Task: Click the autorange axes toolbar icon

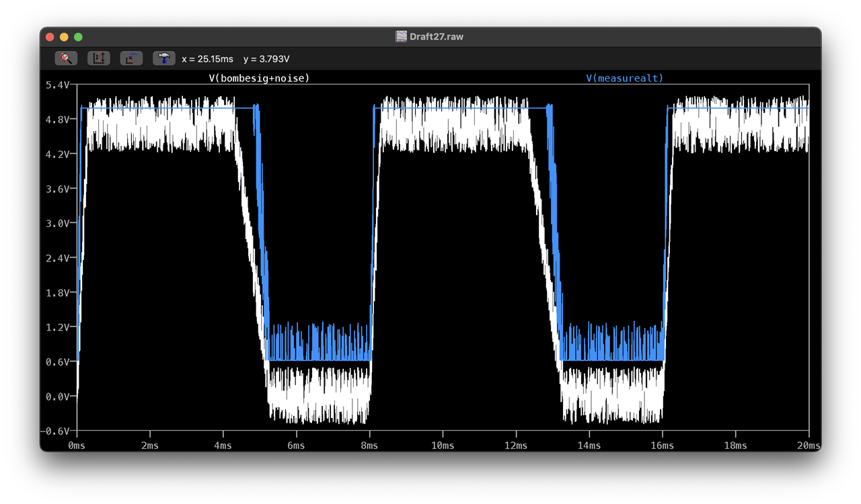Action: click(x=99, y=58)
